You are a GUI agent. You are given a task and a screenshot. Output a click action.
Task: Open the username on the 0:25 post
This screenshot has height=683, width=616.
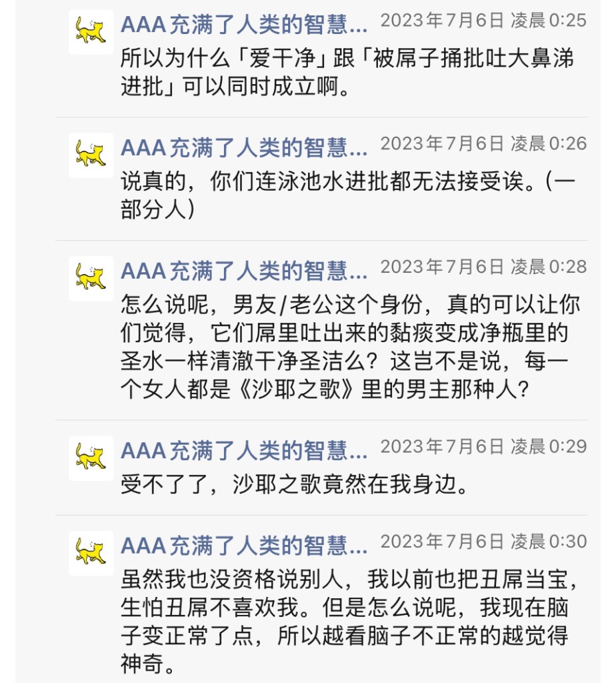[x=243, y=25]
